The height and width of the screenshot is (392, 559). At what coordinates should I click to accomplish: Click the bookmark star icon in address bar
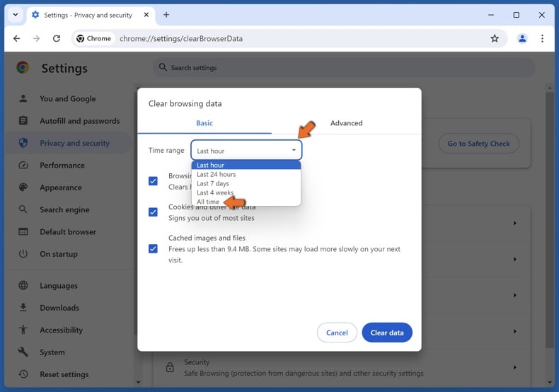(x=495, y=38)
